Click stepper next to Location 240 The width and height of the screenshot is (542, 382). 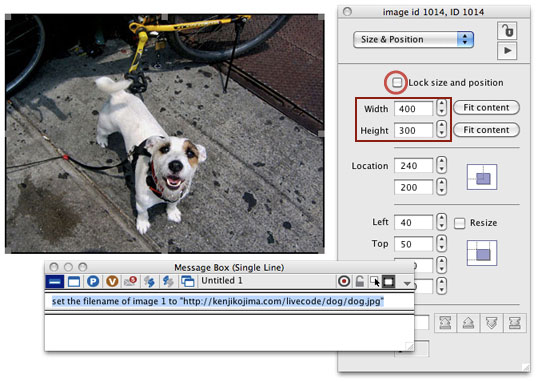click(441, 165)
